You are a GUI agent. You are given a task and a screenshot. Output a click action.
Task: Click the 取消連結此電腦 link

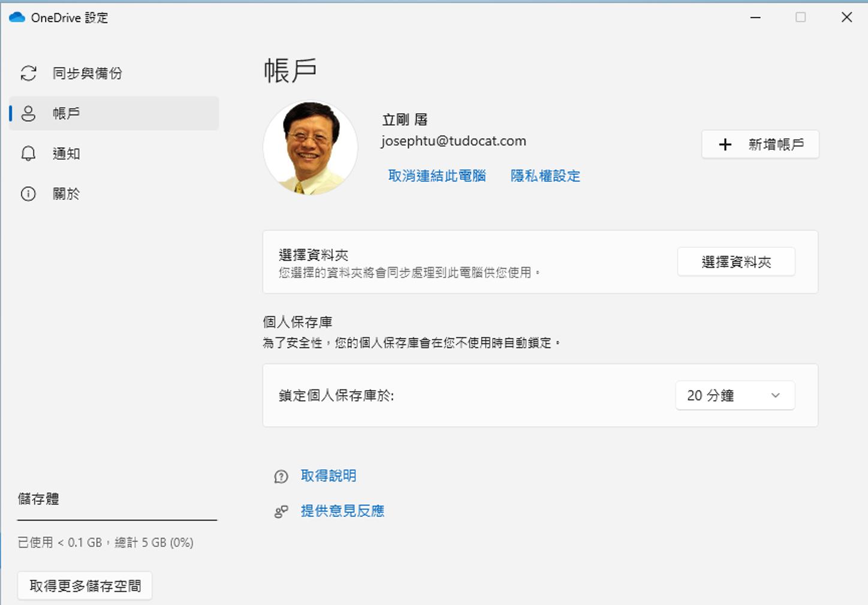pos(437,176)
